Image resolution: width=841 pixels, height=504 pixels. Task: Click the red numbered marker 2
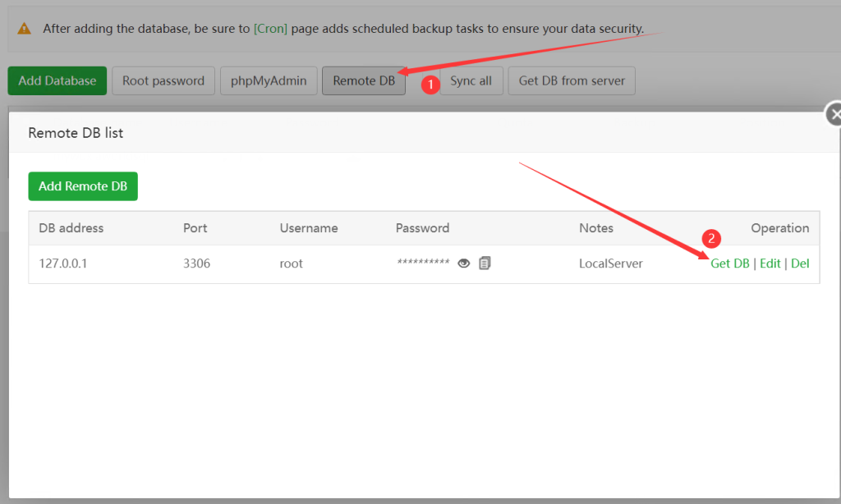tap(711, 238)
